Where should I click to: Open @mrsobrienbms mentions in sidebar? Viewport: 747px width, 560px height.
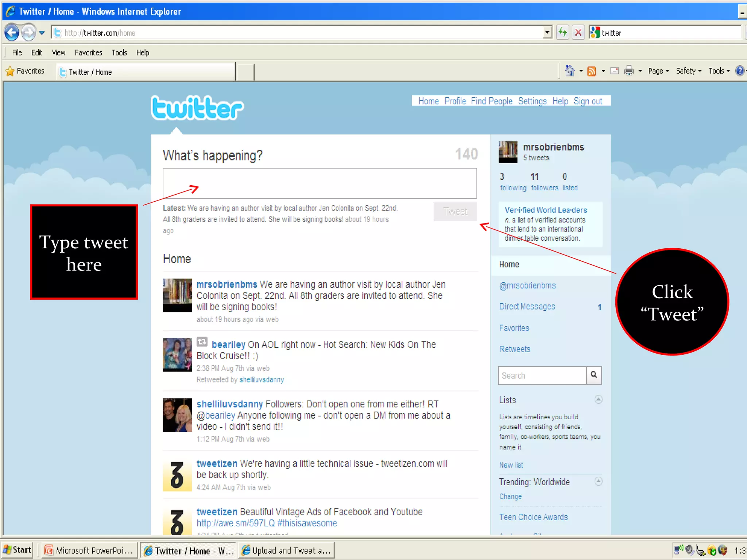tap(527, 285)
